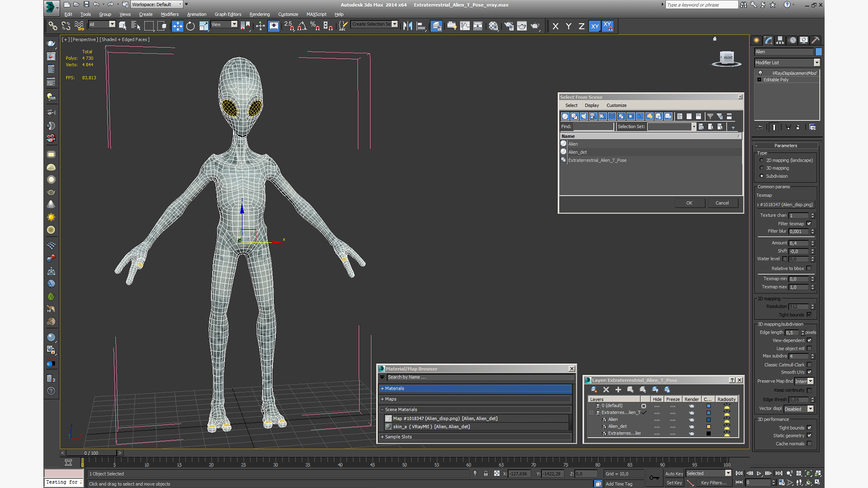Click the Auto Key button
868x488 pixels.
(x=674, y=474)
